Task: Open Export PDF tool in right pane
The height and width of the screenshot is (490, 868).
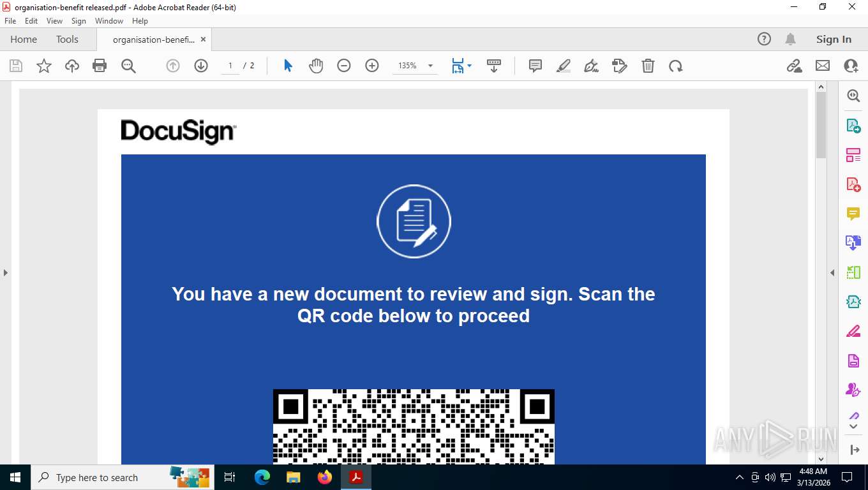Action: point(853,126)
